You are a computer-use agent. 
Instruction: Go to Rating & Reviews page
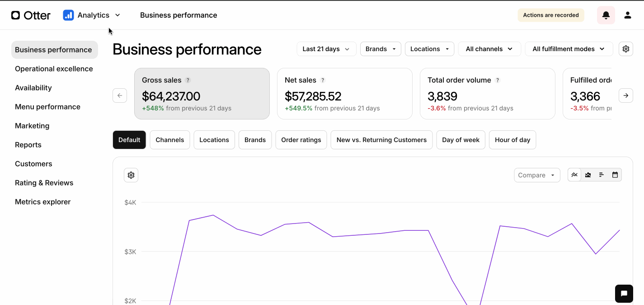tap(44, 183)
